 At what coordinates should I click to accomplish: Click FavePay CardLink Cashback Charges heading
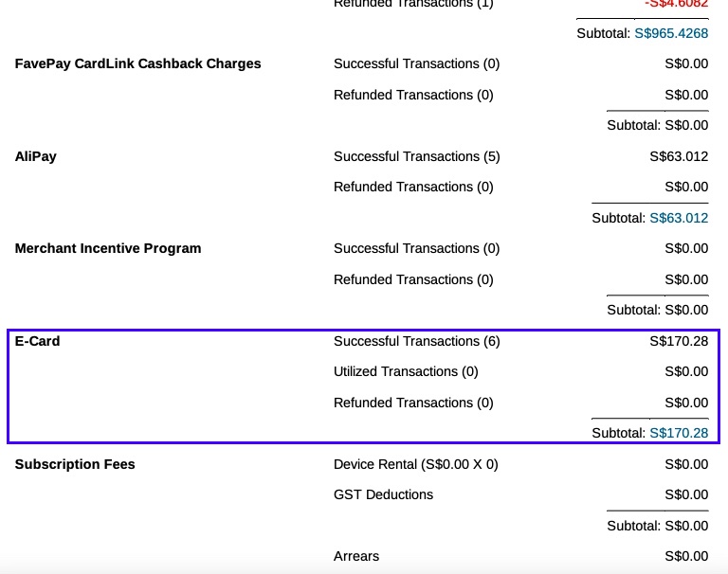tap(137, 63)
